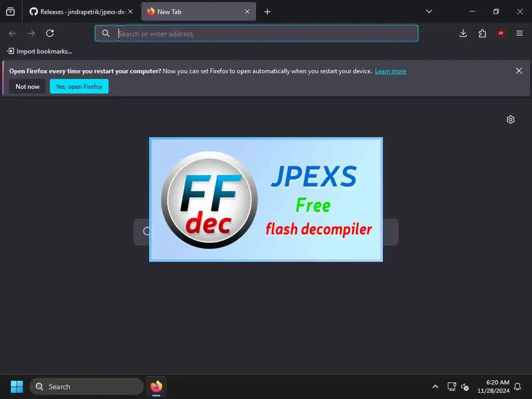Image resolution: width=532 pixels, height=399 pixels.
Task: Click the magnifier icon in address bar
Action: (x=106, y=33)
